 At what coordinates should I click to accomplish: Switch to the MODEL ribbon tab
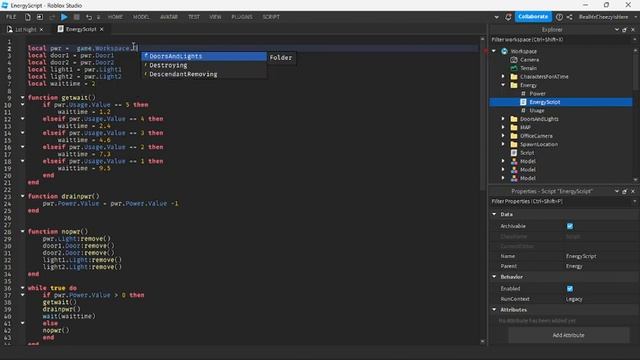141,17
